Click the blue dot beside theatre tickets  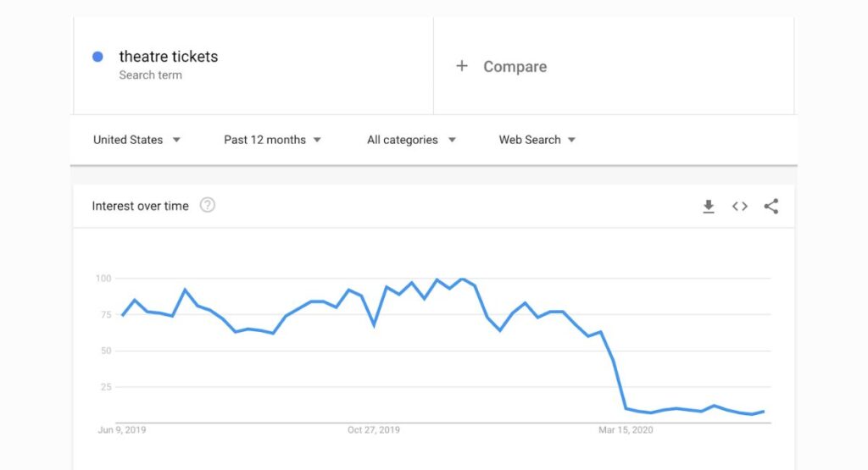97,57
